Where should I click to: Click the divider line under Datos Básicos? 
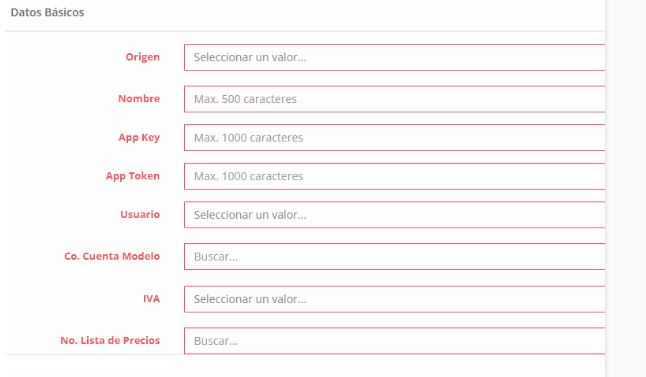(305, 31)
